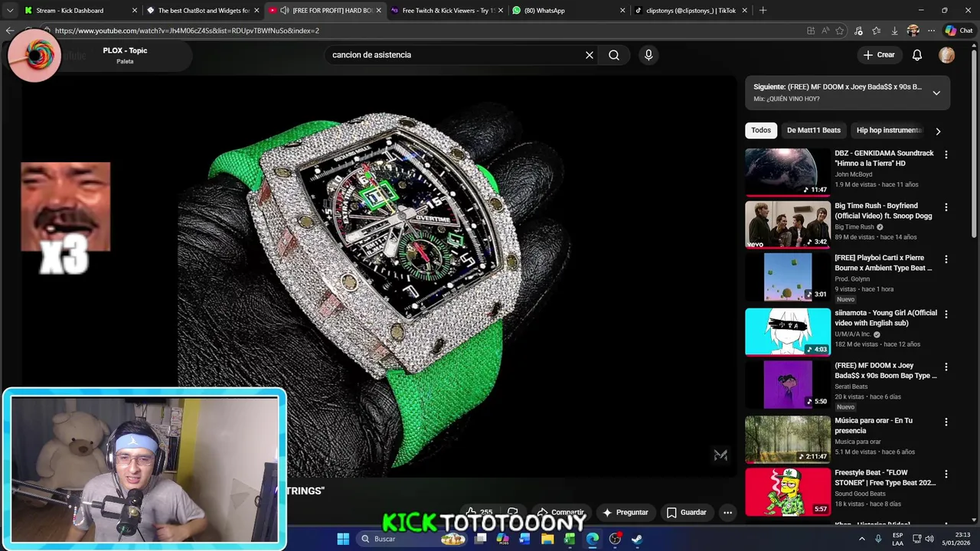
Task: Clear the YouTube search box text
Action: coord(590,55)
